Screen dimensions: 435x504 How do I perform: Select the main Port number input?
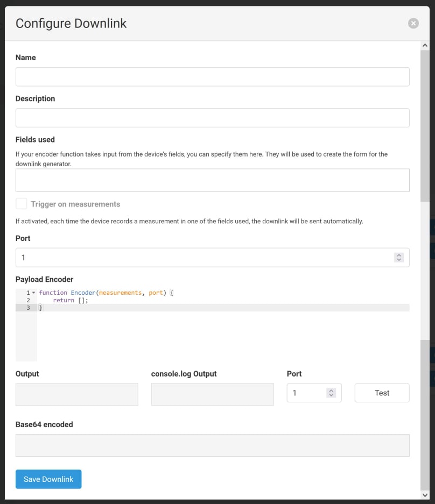coord(162,257)
